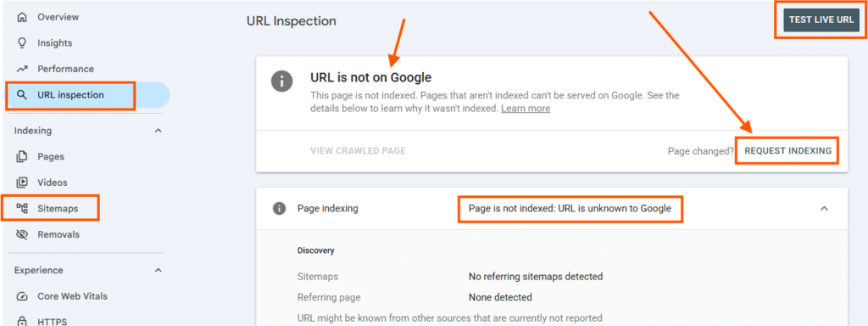Open the Learn more link
The image size is (868, 326).
click(526, 109)
